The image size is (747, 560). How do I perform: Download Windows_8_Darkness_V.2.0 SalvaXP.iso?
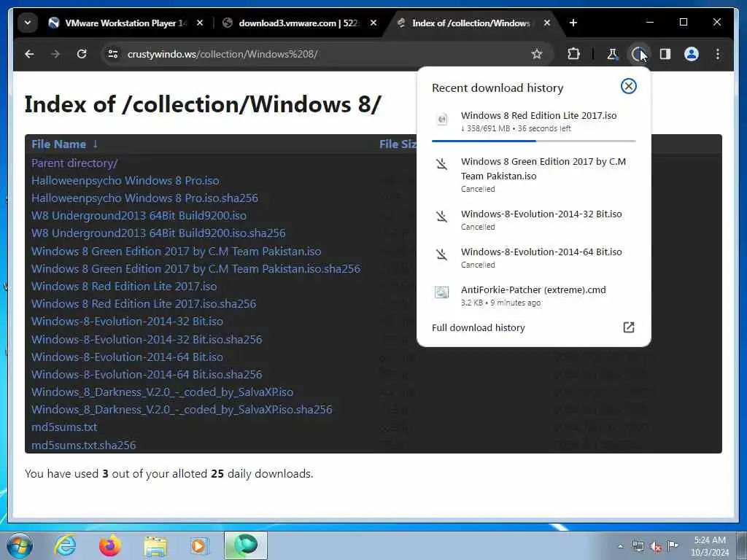[x=163, y=392]
